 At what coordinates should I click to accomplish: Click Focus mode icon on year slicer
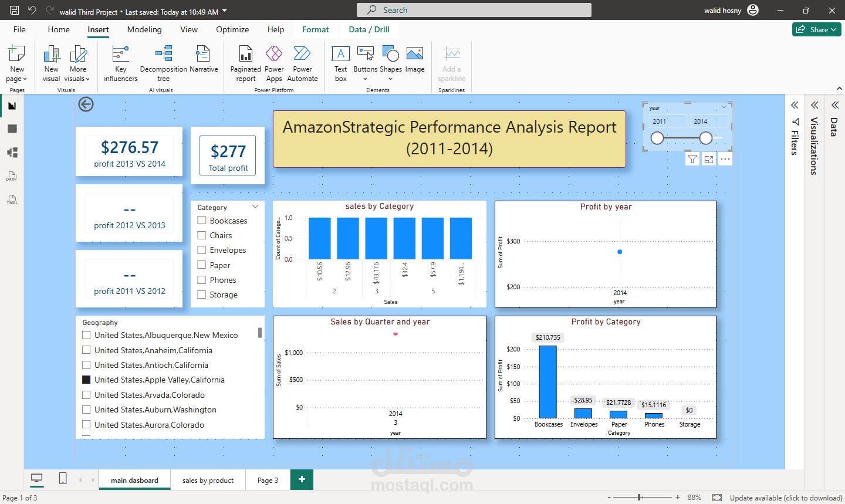[x=709, y=159]
